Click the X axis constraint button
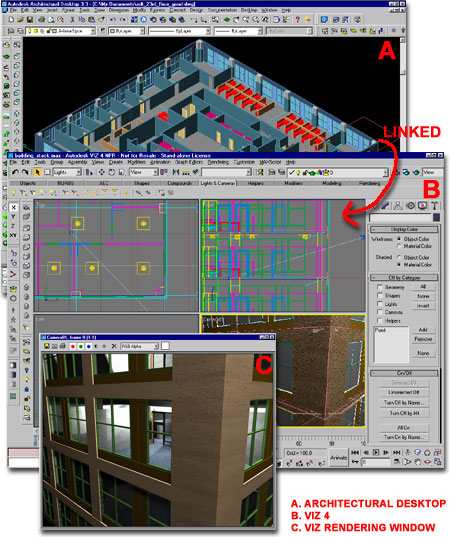 (13, 208)
